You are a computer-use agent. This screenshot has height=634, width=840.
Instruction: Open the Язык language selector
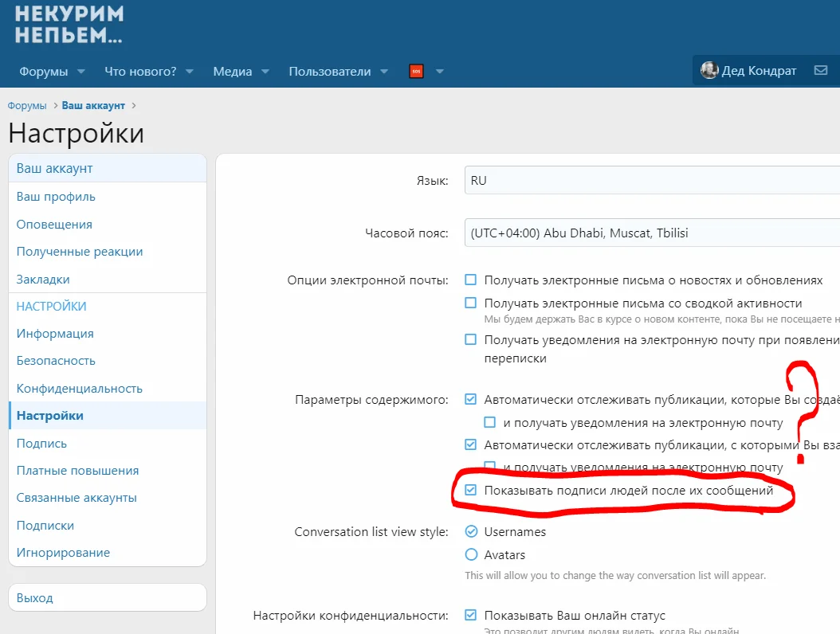pos(652,180)
